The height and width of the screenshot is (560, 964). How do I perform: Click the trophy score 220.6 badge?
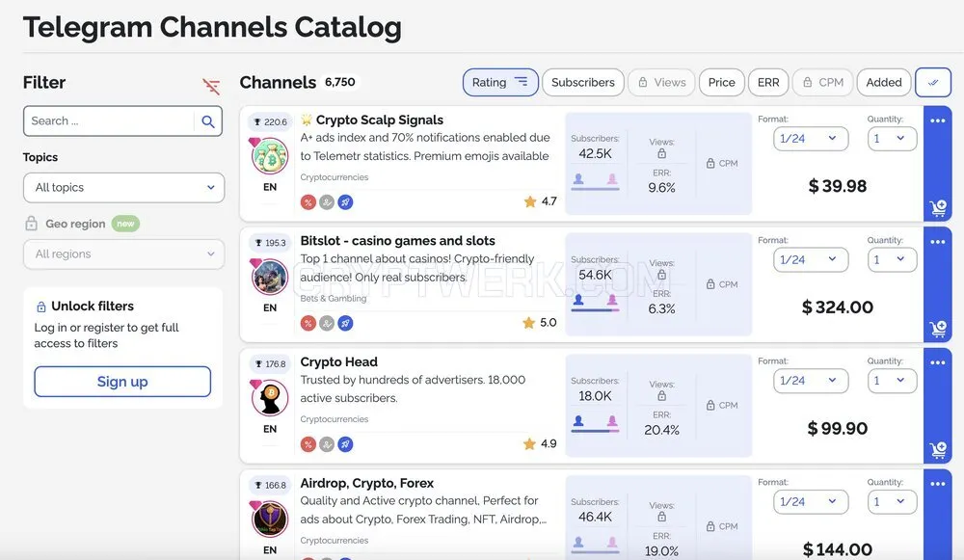[271, 122]
